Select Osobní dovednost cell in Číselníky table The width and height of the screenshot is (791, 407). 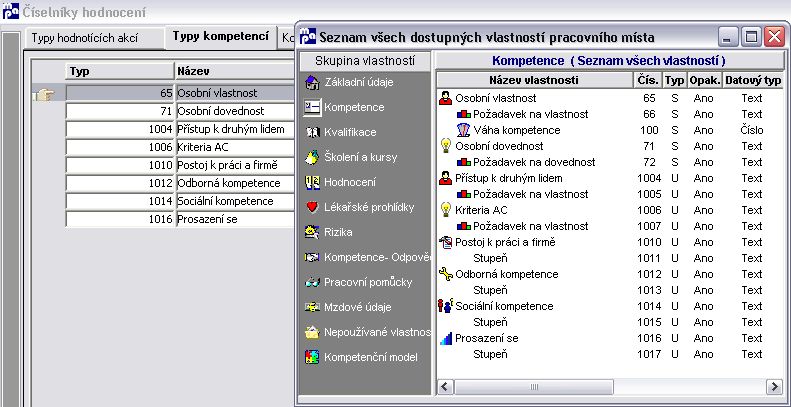point(235,111)
